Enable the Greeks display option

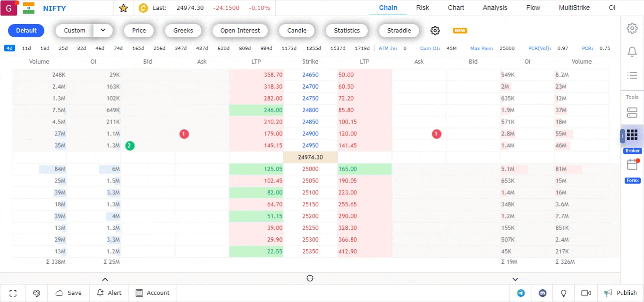(183, 30)
